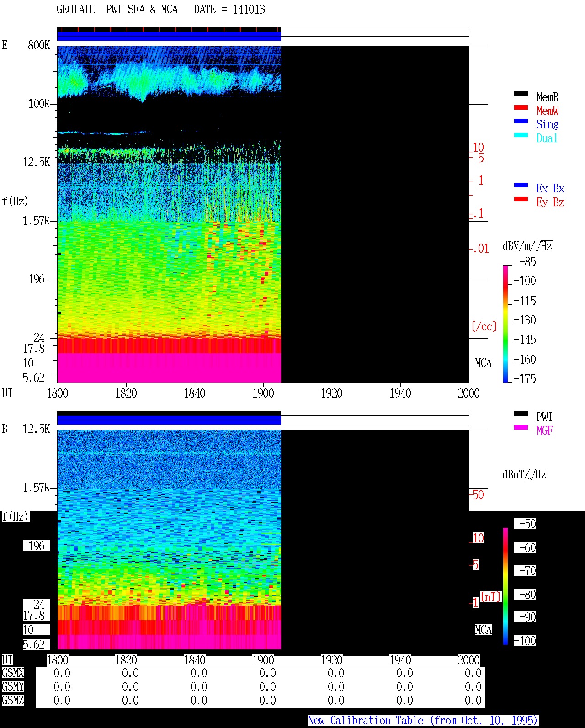Image resolution: width=585 pixels, height=728 pixels.
Task: Click the cyan Dual legend swatch
Action: 521,135
